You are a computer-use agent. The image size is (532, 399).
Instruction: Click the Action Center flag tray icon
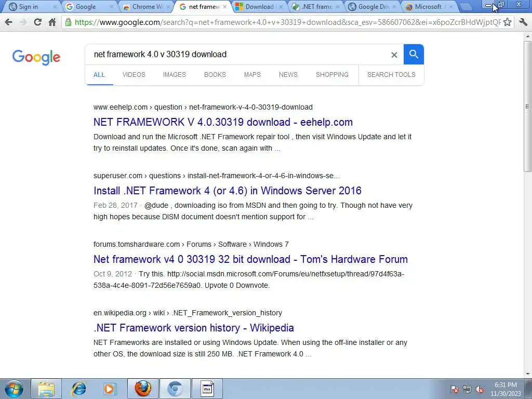[x=455, y=389]
